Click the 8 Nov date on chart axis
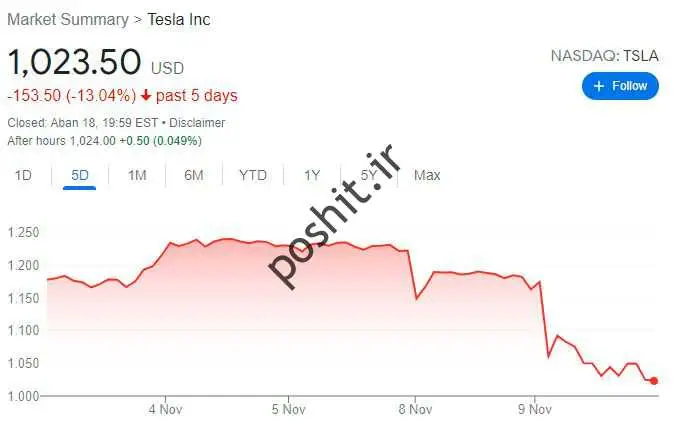Screen dimensions: 676x428 pyautogui.click(x=413, y=409)
